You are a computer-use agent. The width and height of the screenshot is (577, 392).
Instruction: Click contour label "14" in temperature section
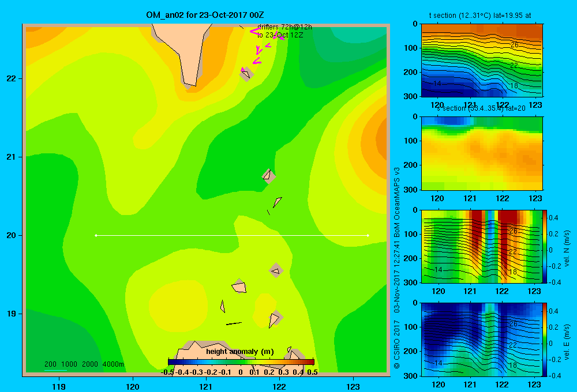pyautogui.click(x=437, y=84)
